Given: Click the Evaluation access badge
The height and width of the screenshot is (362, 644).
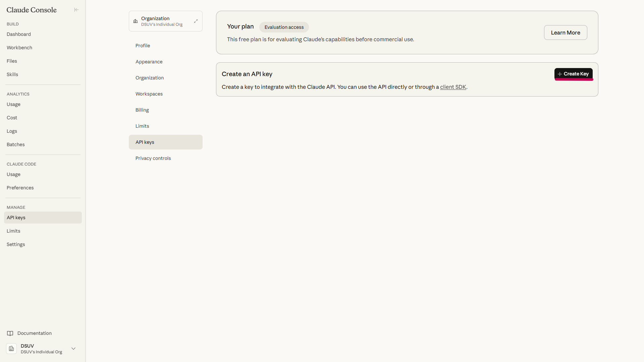Looking at the screenshot, I should (284, 27).
